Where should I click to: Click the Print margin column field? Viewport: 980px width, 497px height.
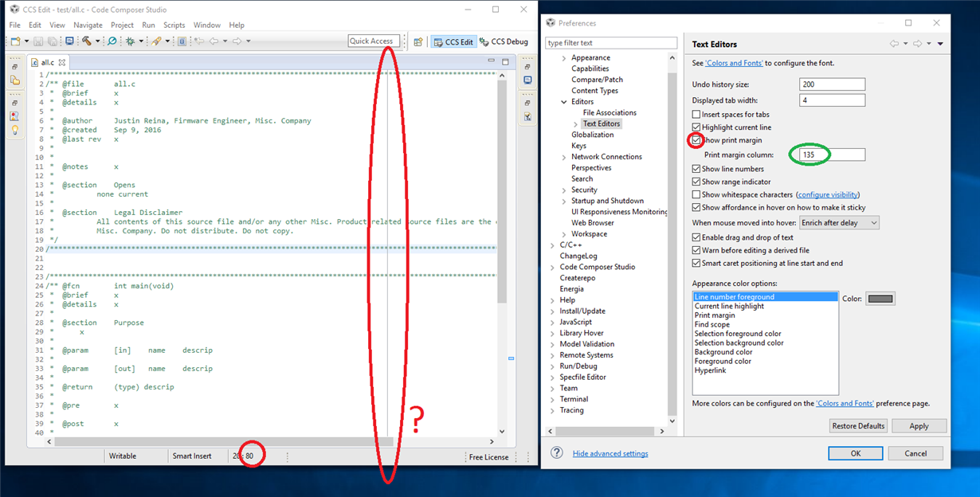tap(832, 155)
